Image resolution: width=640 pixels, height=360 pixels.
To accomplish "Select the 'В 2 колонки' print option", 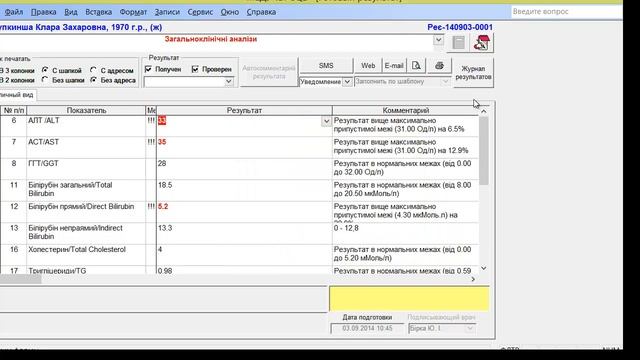I will click(x=17, y=80).
